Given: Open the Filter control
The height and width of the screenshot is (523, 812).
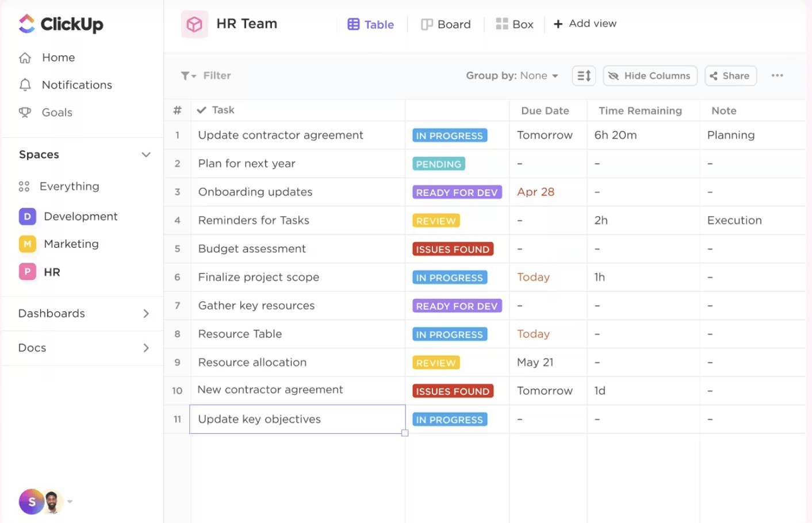Looking at the screenshot, I should pos(205,75).
